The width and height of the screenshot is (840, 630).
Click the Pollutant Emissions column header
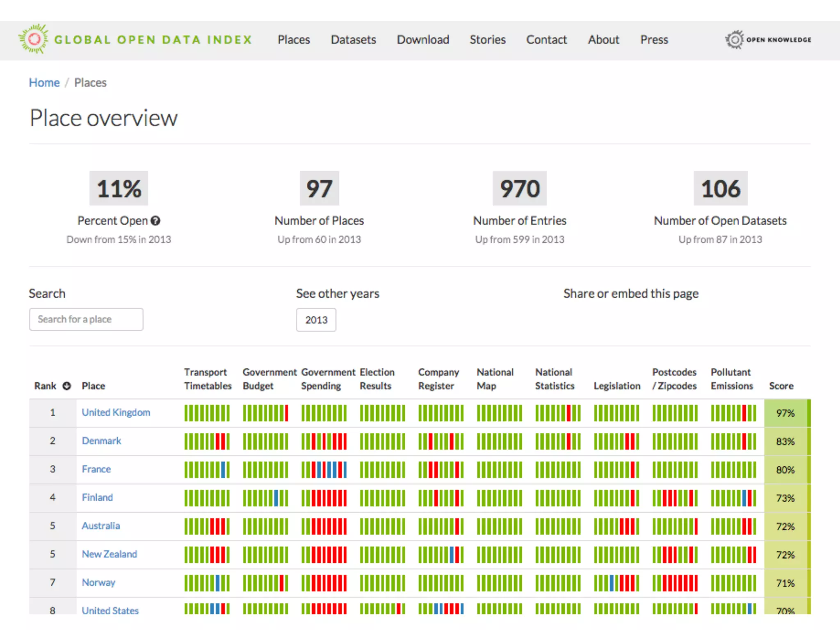tap(732, 379)
